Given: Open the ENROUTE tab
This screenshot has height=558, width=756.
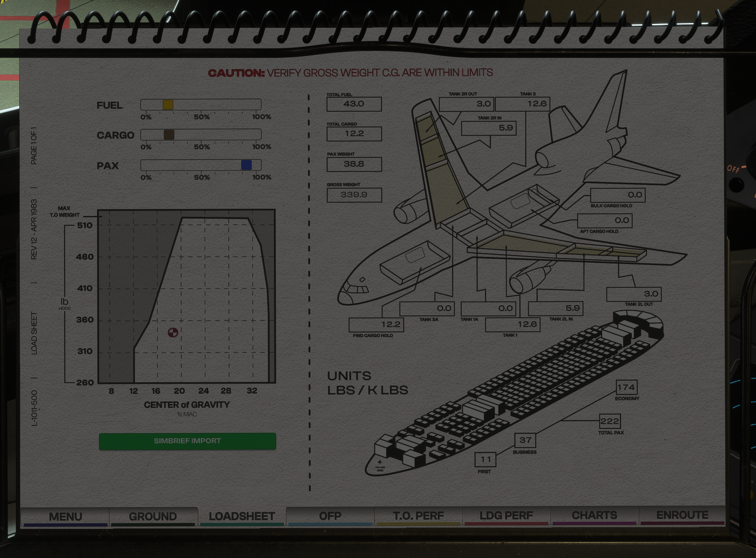Looking at the screenshot, I should pos(682,515).
